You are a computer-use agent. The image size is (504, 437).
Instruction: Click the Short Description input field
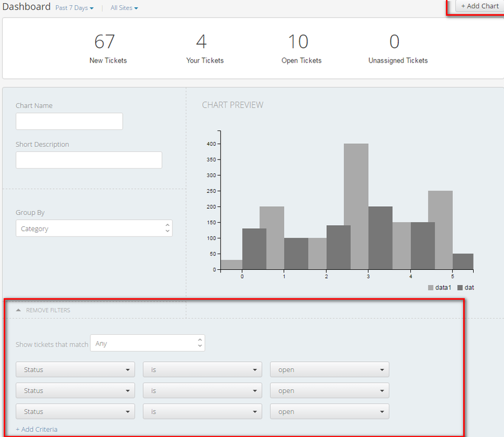[88, 160]
